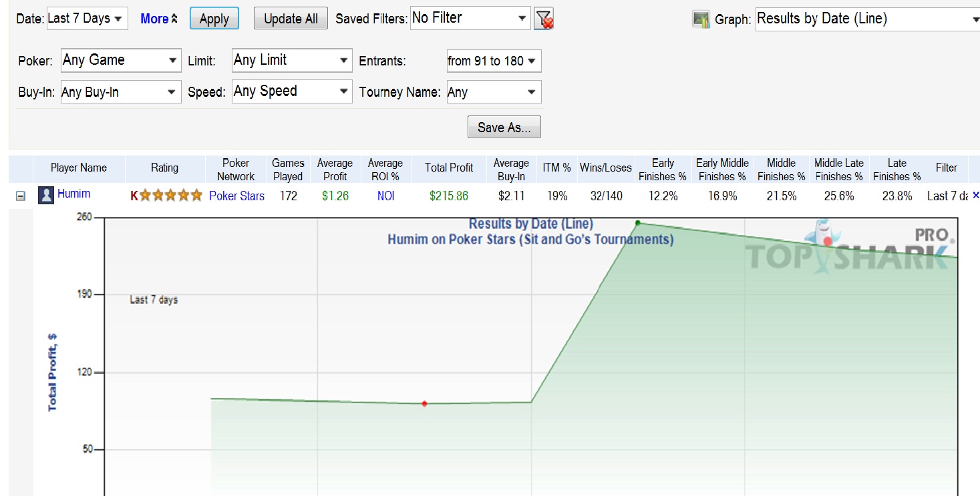Click the late finishes value 23.8%
The height and width of the screenshot is (496, 980).
(896, 196)
